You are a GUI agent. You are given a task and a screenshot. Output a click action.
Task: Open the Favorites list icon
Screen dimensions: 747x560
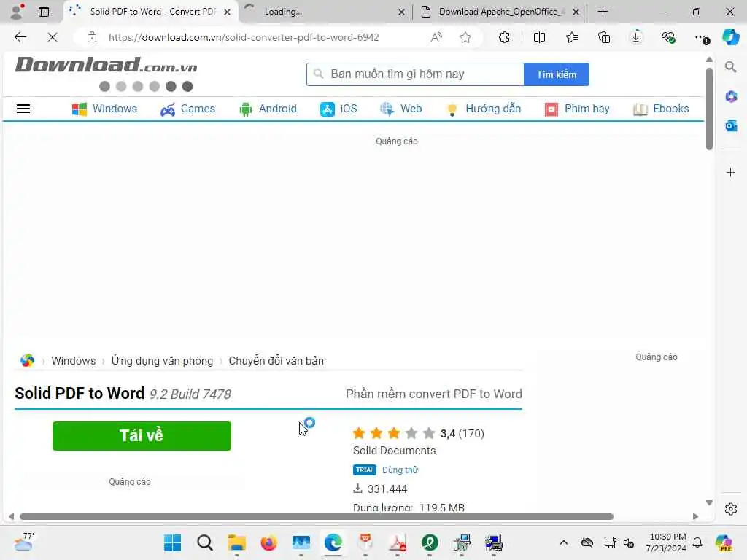572,37
